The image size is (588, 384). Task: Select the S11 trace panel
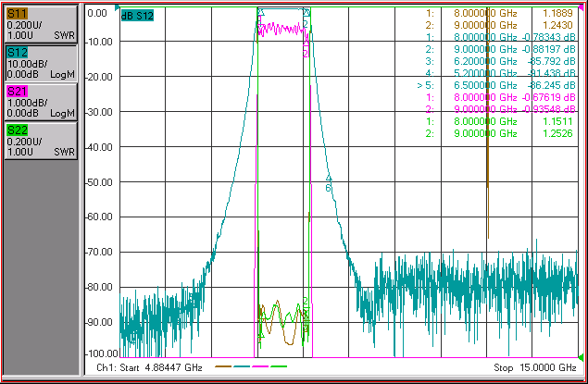[42, 24]
